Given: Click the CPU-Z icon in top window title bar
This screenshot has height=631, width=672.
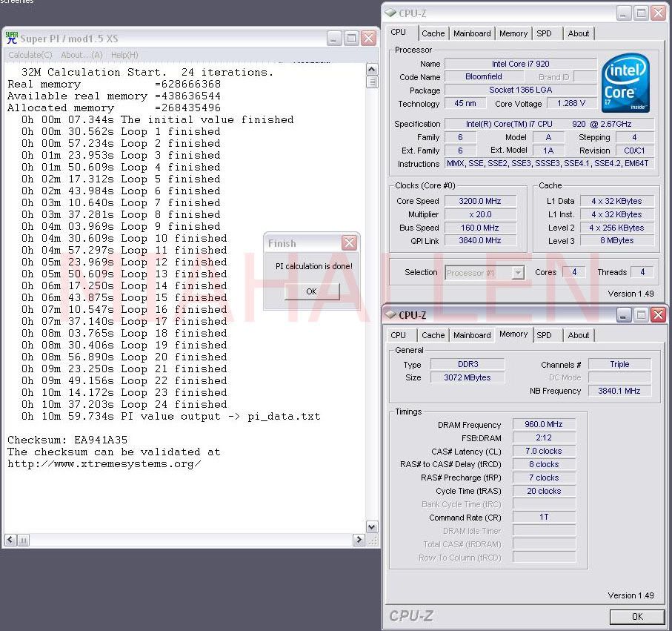Looking at the screenshot, I should (x=390, y=13).
